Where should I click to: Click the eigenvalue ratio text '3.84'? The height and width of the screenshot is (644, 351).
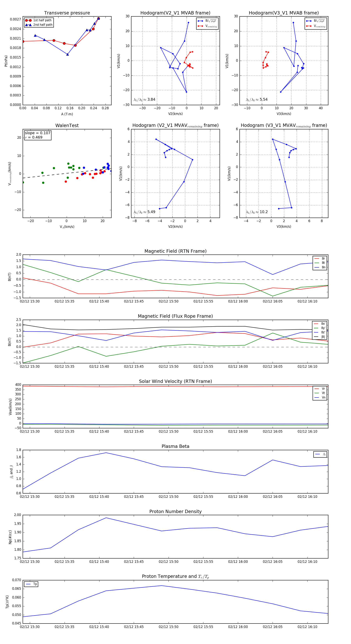click(151, 100)
